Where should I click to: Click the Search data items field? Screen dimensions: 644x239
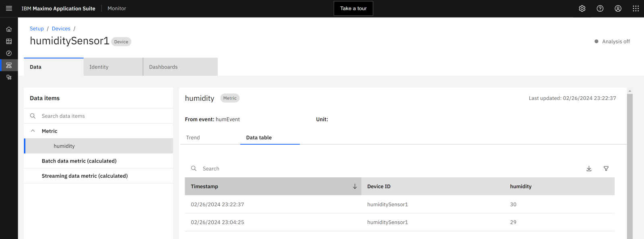(101, 116)
